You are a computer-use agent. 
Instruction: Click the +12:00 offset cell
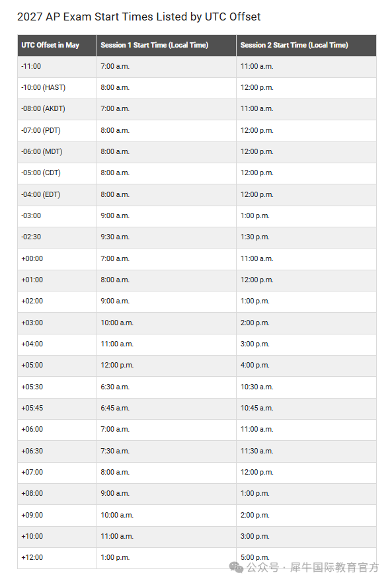[58, 558]
